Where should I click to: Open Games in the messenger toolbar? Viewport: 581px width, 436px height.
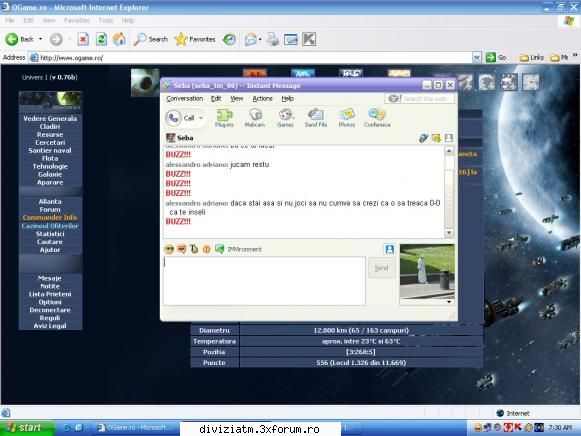(x=285, y=118)
